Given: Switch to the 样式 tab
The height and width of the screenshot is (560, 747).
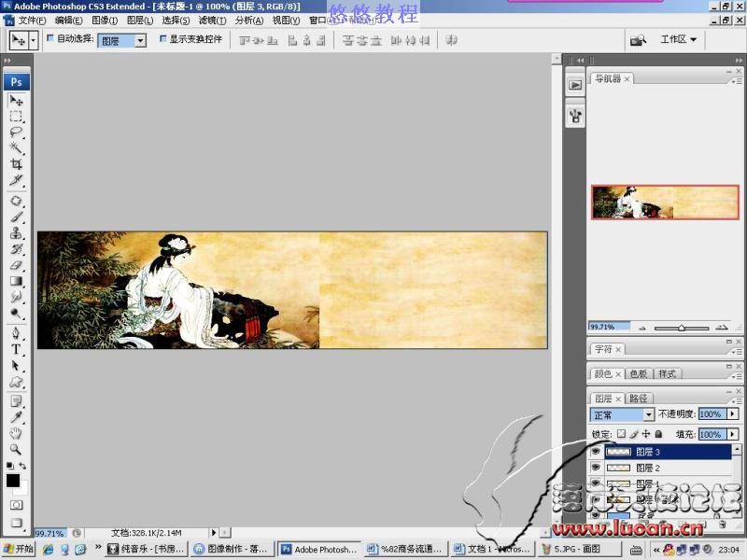Looking at the screenshot, I should pos(667,374).
